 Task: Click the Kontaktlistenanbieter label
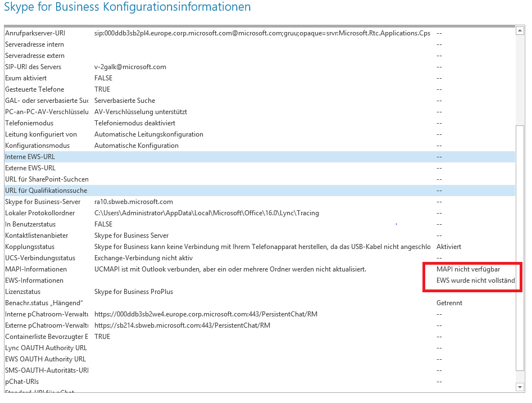coord(37,236)
